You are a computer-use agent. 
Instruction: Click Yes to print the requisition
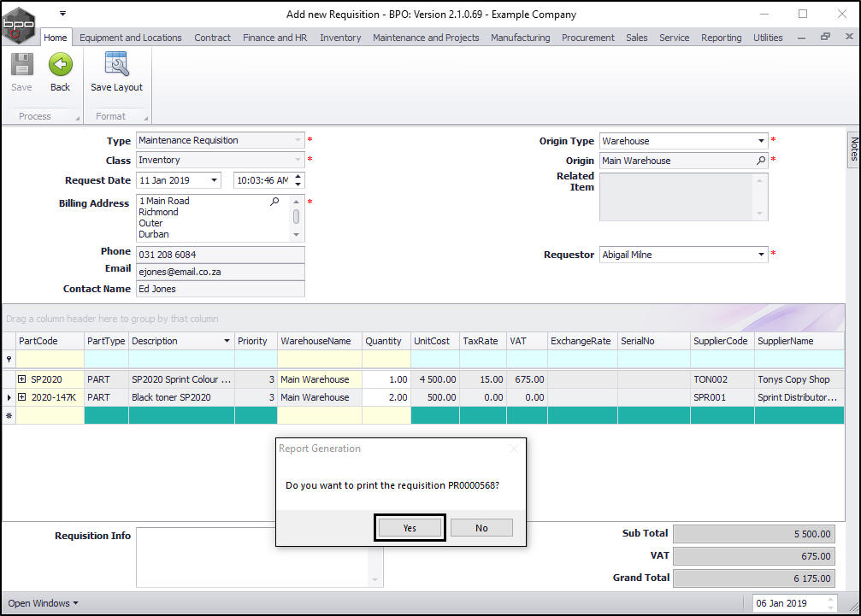pyautogui.click(x=410, y=528)
